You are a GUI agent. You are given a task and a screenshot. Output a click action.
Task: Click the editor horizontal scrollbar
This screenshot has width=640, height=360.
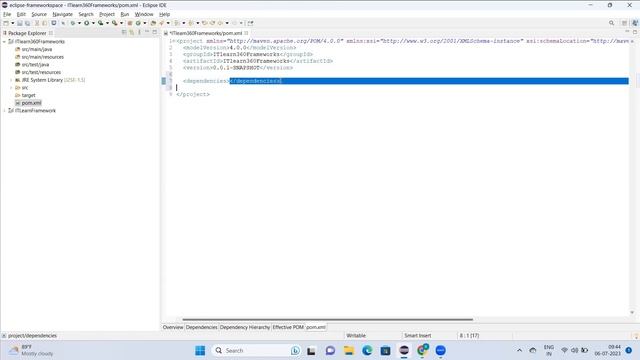click(328, 320)
